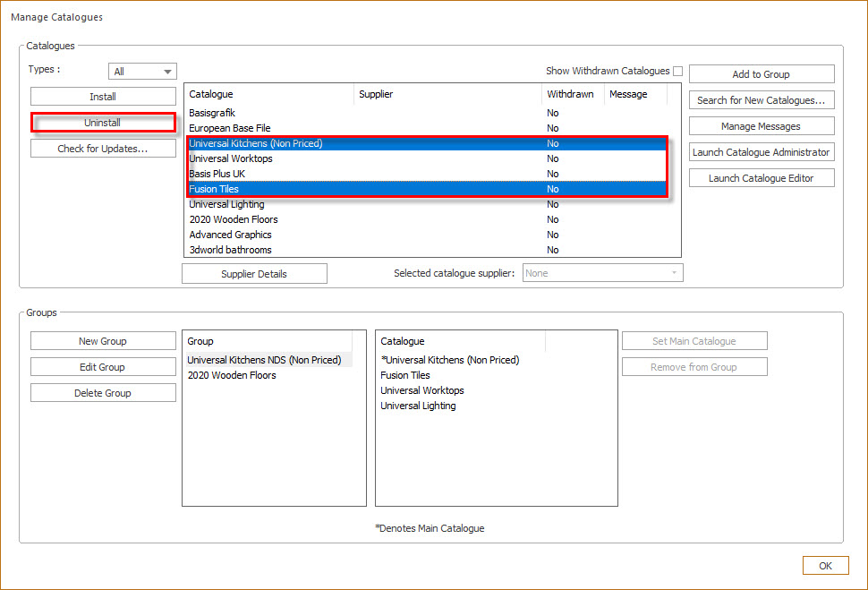Click Catalogue column header in Groups section

[x=461, y=341]
